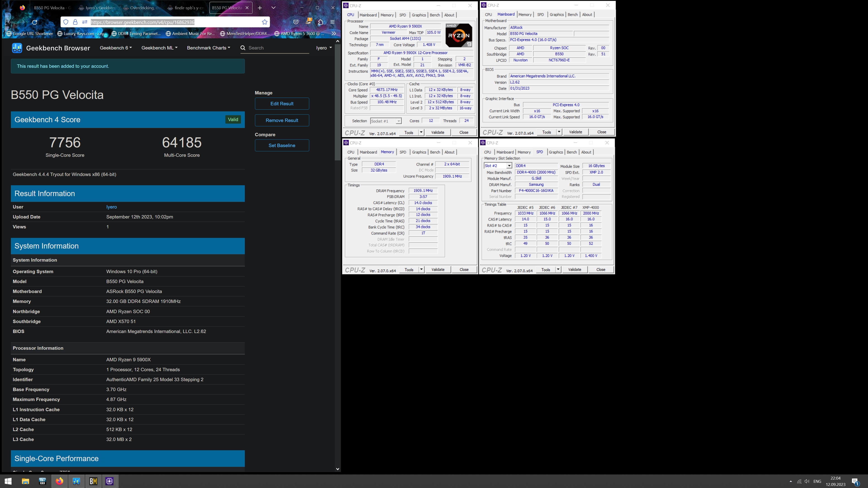Click the Remove Result button
868x488 pixels.
coord(282,120)
